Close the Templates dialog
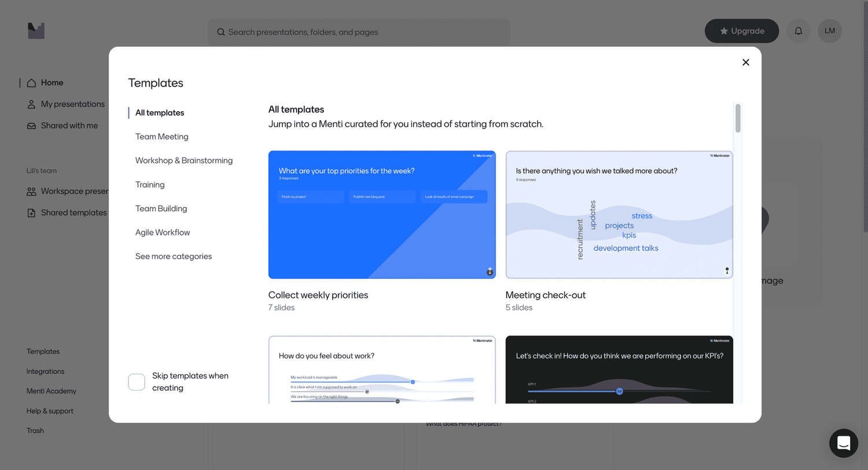The width and height of the screenshot is (868, 470). point(746,63)
